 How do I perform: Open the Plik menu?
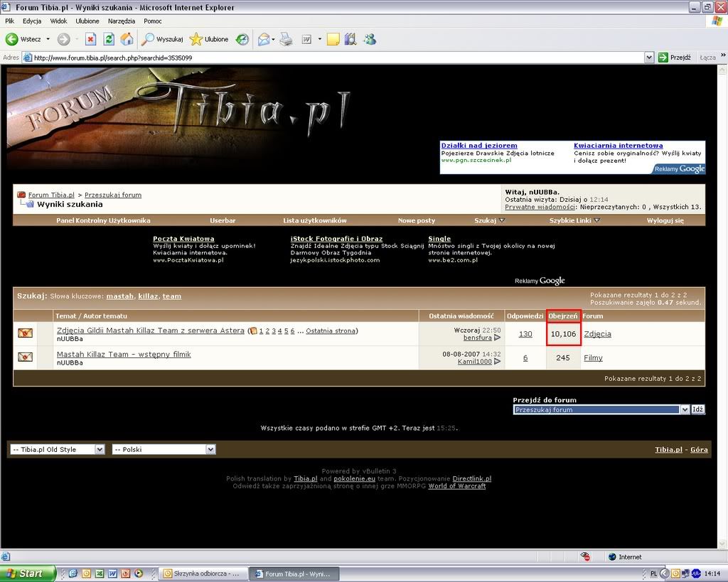point(10,21)
